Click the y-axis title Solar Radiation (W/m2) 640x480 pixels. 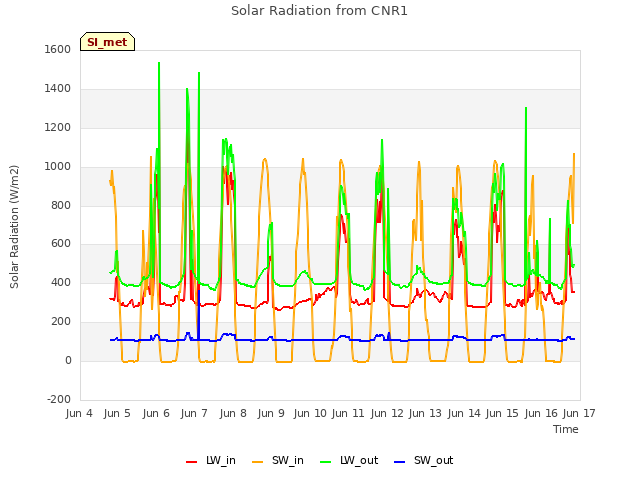pos(14,227)
